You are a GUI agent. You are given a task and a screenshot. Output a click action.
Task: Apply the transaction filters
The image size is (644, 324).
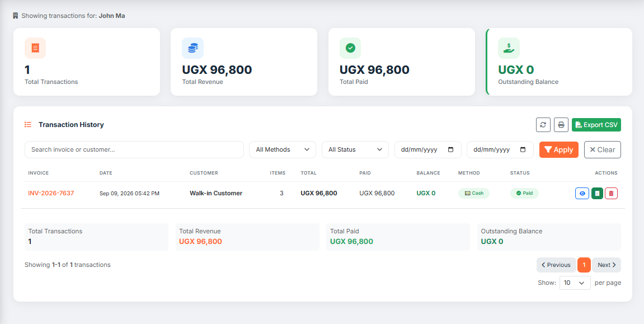coord(558,150)
